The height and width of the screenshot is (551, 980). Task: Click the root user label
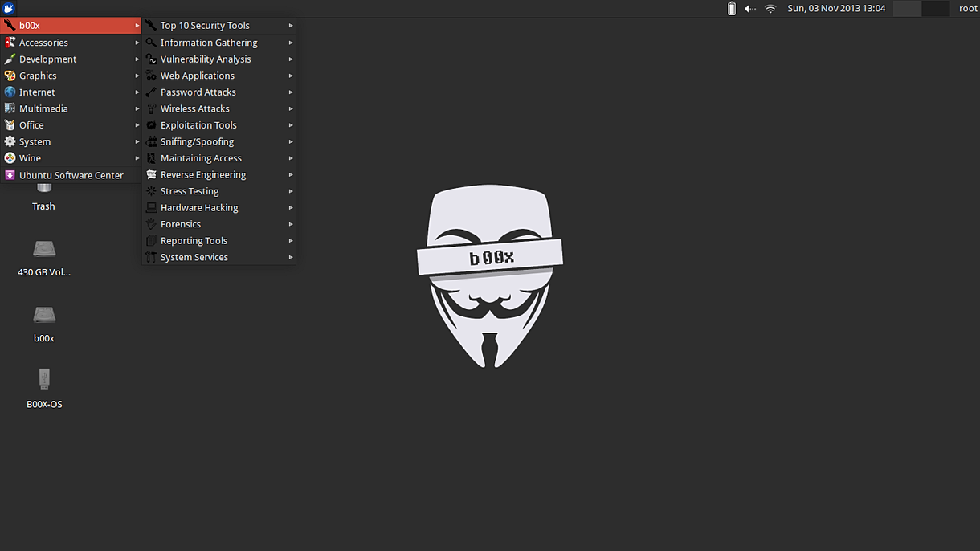pyautogui.click(x=968, y=8)
